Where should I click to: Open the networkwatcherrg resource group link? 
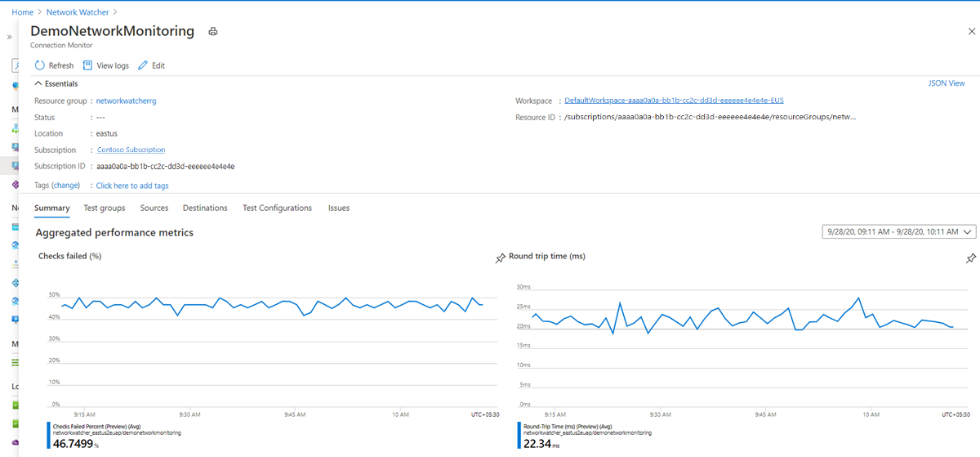(x=126, y=101)
